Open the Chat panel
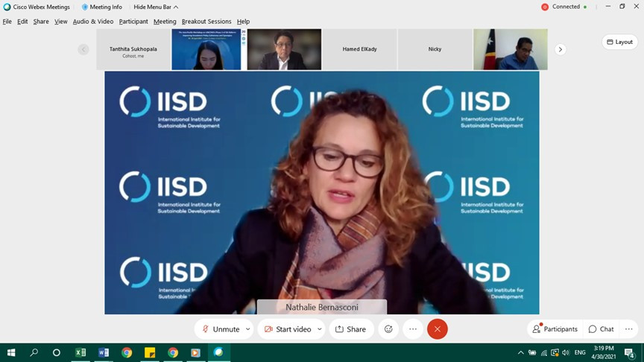Viewport: 644px width, 362px height. [x=602, y=329]
